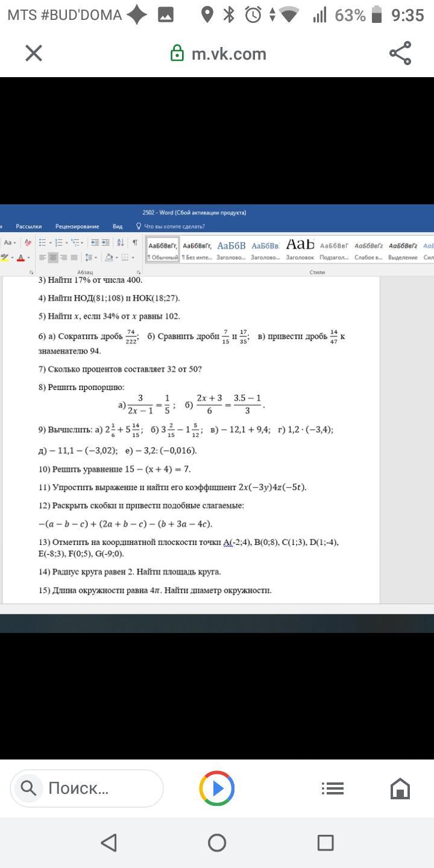Decrease paragraph indent
This screenshot has width=434, height=868.
95,242
